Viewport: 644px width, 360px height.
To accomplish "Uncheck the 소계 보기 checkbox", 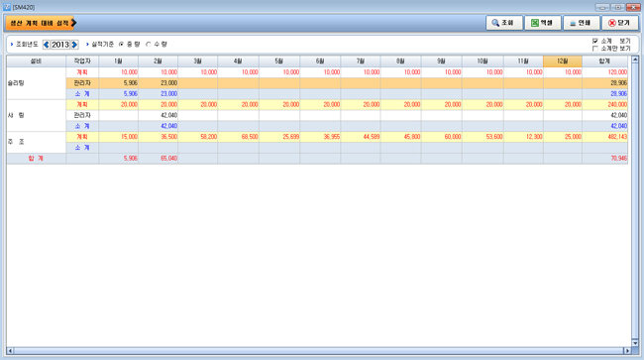I will (595, 41).
